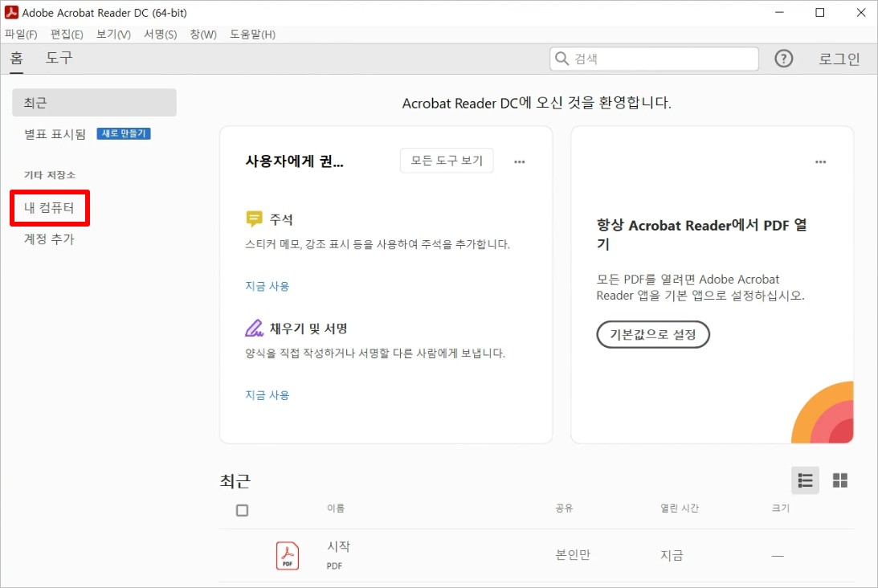Open the default PDF card ellipsis menu
The height and width of the screenshot is (588, 878).
click(820, 161)
